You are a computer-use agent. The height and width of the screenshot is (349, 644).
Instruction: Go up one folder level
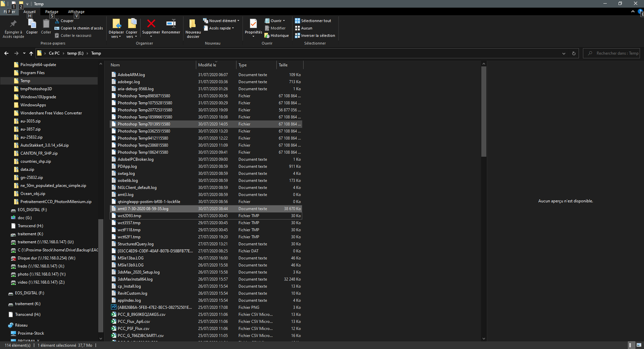tap(31, 53)
